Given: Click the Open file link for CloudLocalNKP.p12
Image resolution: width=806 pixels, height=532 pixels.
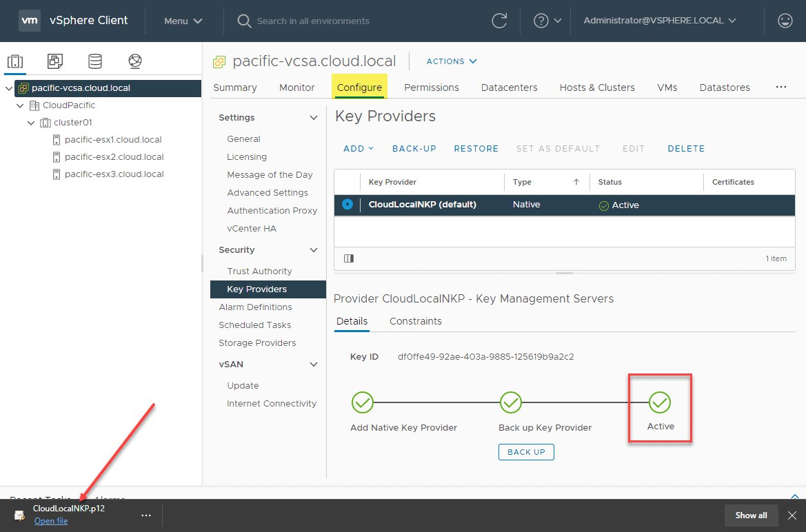Looking at the screenshot, I should 51,521.
